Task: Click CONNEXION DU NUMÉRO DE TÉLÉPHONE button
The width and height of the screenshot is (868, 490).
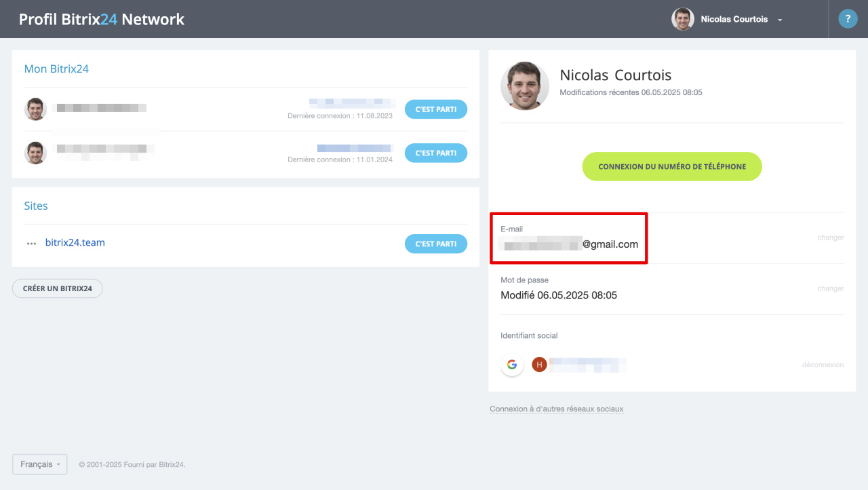Action: (x=672, y=166)
